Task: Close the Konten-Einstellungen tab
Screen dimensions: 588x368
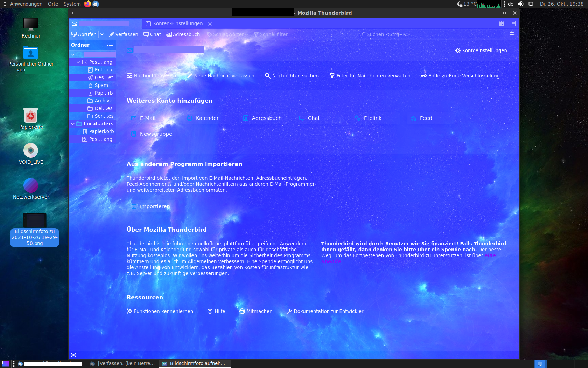Action: coord(210,24)
